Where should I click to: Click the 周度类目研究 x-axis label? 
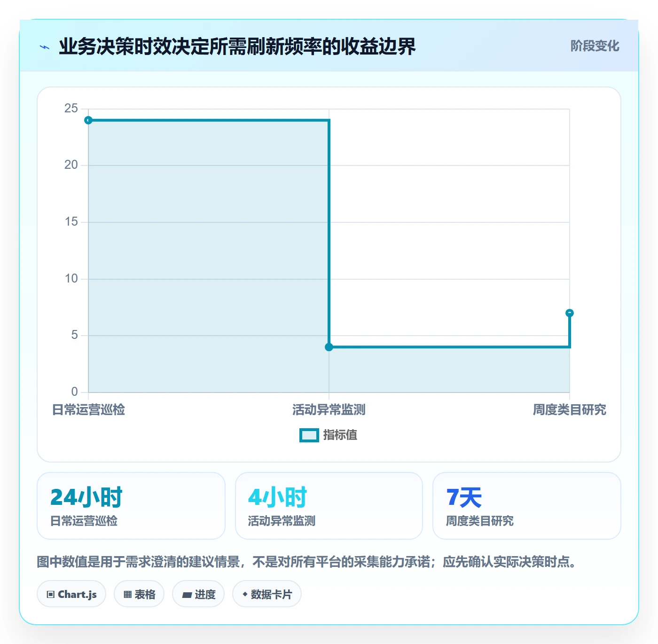(x=570, y=410)
